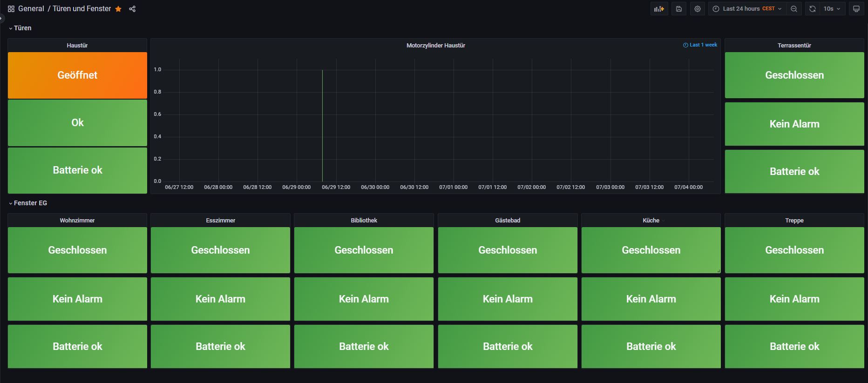Image resolution: width=868 pixels, height=383 pixels.
Task: Click Küche Geschlossen tile
Action: 651,250
